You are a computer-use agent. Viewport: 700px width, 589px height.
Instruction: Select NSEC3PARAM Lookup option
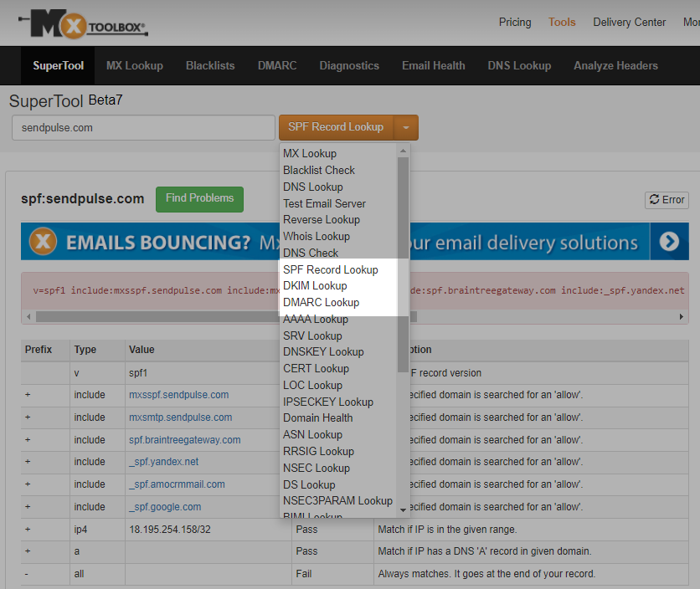click(x=337, y=500)
